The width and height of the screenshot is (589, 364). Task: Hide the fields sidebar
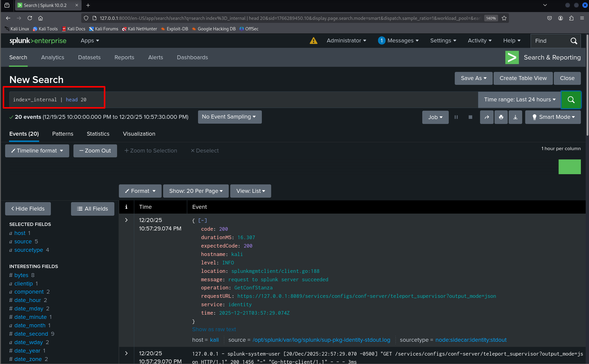[28, 208]
